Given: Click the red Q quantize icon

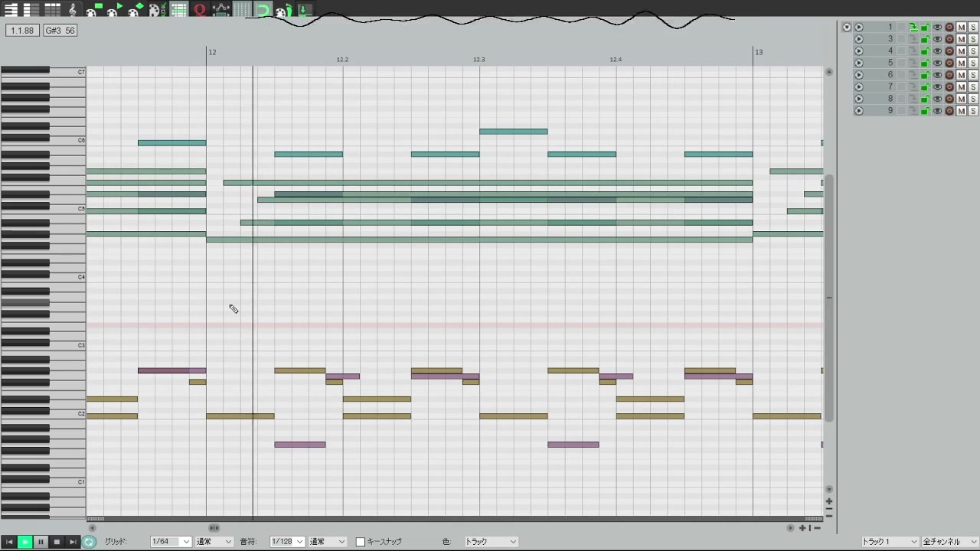Looking at the screenshot, I should tap(200, 10).
